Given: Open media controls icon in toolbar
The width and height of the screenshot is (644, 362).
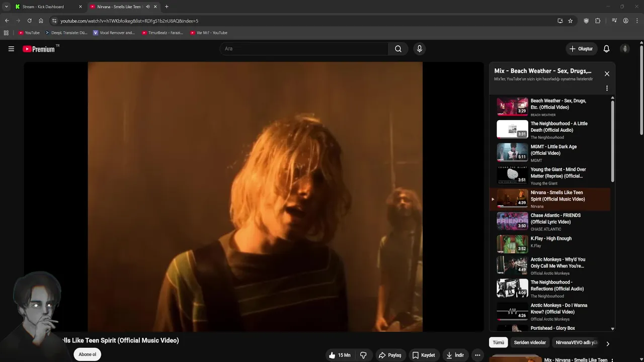Looking at the screenshot, I should point(614,21).
